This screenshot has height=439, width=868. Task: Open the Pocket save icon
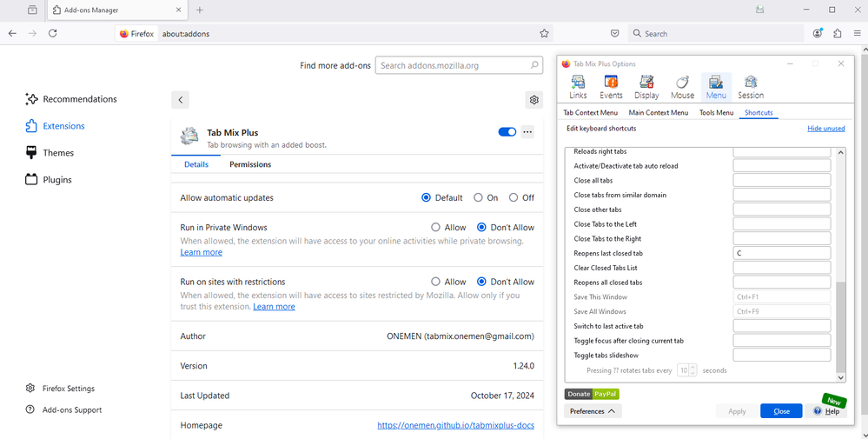tap(614, 34)
